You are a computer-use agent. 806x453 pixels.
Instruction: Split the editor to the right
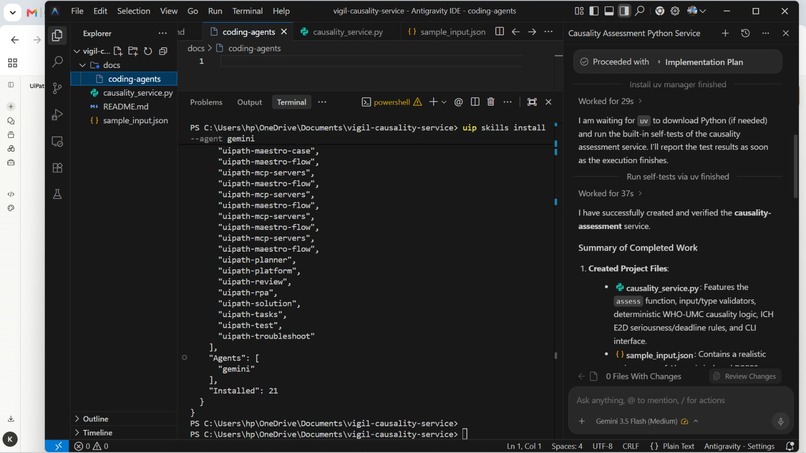coord(499,31)
